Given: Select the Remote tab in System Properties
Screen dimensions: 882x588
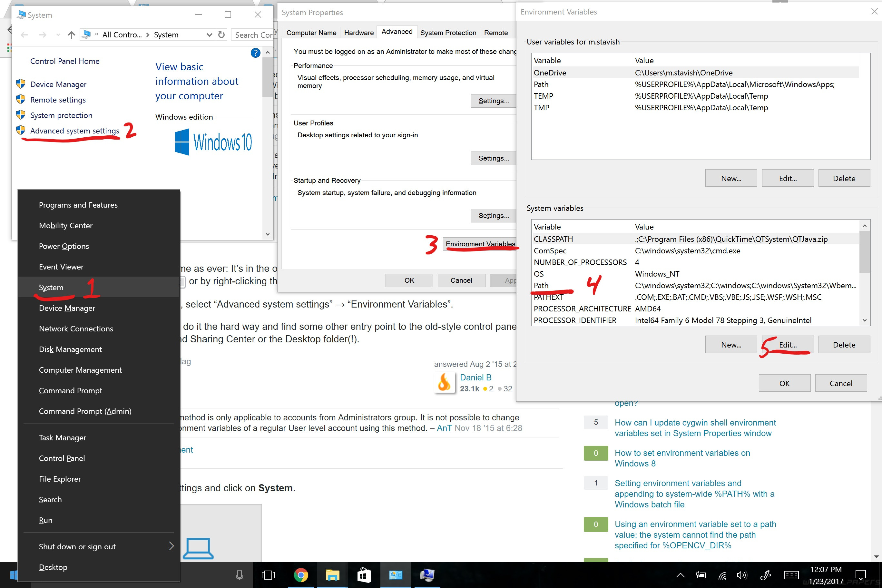Looking at the screenshot, I should click(496, 32).
